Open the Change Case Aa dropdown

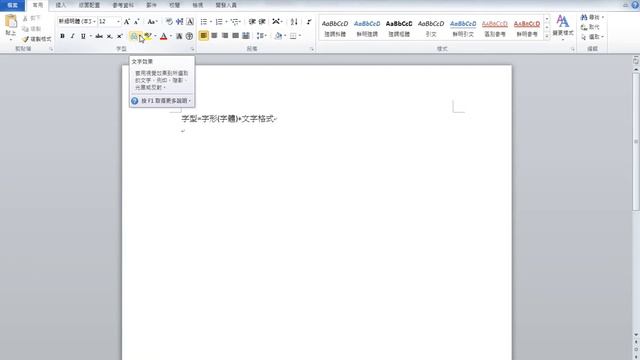click(x=152, y=22)
